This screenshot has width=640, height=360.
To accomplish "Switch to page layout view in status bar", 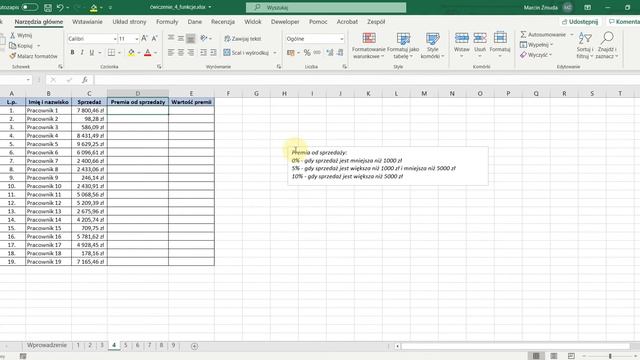I will click(x=553, y=356).
